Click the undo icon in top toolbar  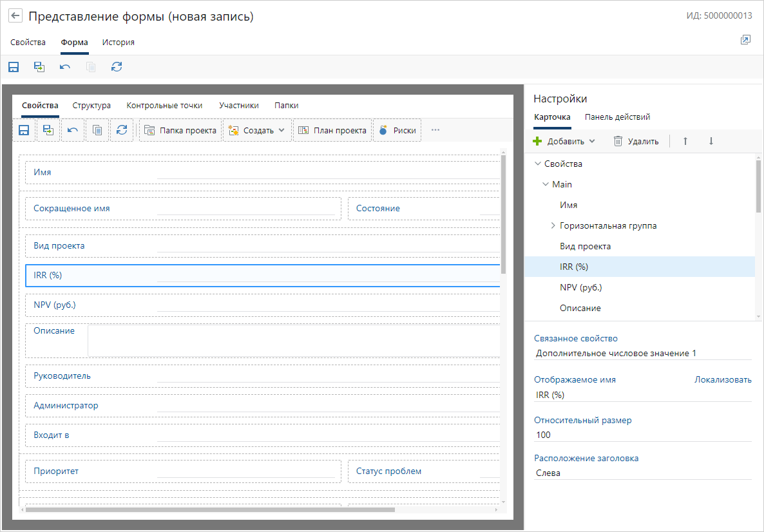[x=65, y=67]
